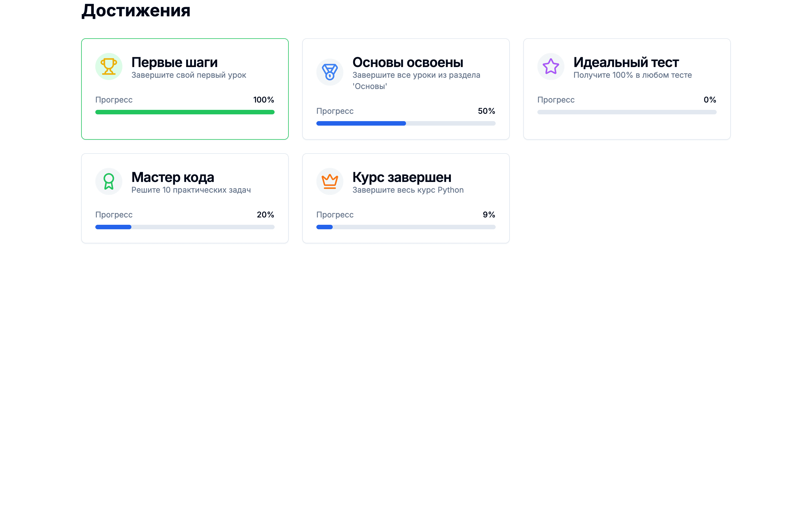The width and height of the screenshot is (812, 507).
Task: Click the 9% progress bar in Курс завершен
Action: click(x=406, y=227)
